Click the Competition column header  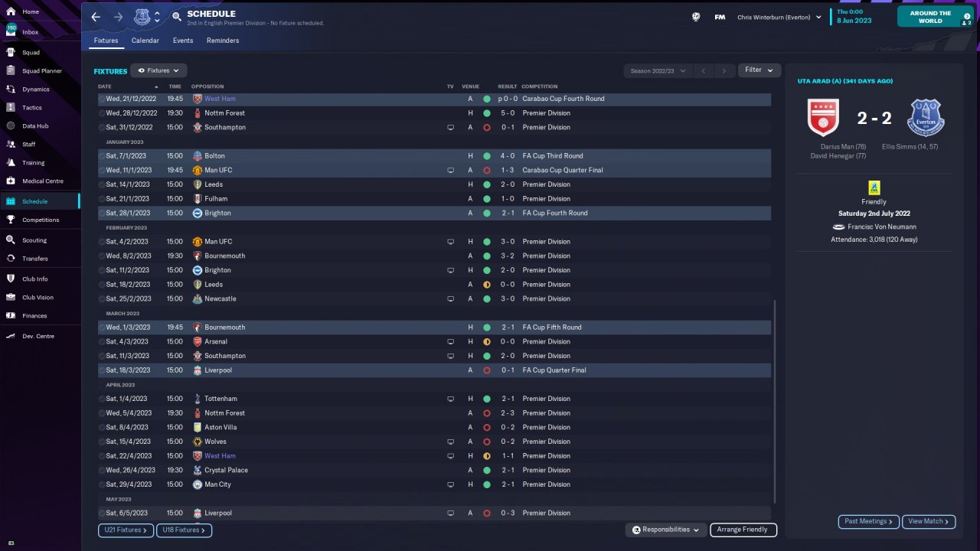[x=540, y=86]
